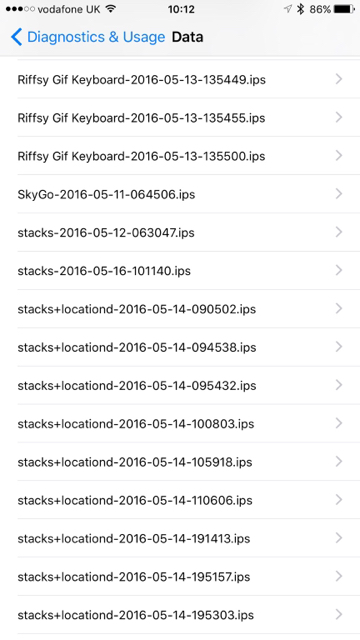Tap chevron icon on stacks+locationd 191413 row

click(339, 538)
